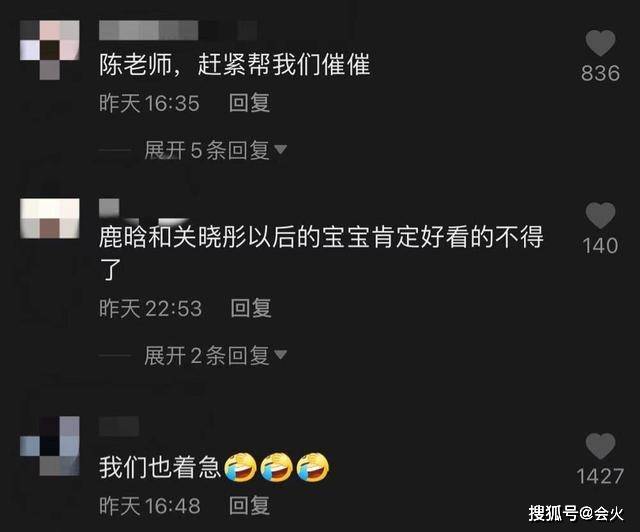Viewport: 640px width, 532px height.
Task: Reply to the 昨天16:35 comment
Action: coord(249,102)
